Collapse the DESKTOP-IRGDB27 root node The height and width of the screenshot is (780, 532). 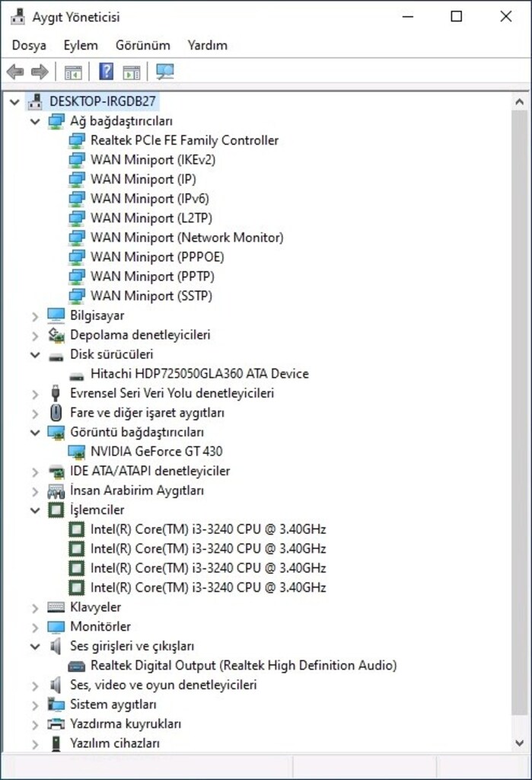[x=14, y=102]
